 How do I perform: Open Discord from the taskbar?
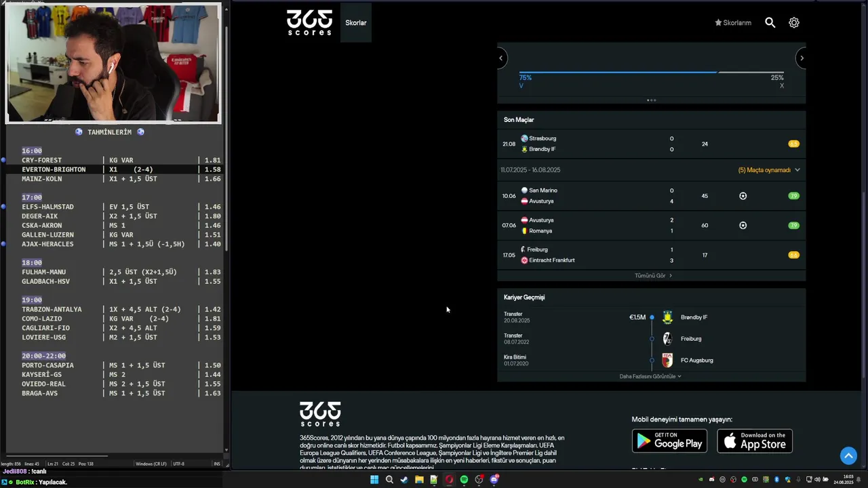point(494,479)
